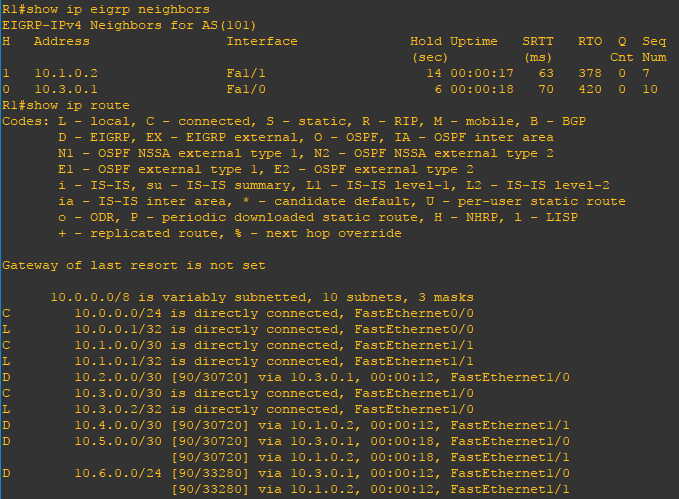Click route 10.0.0.0/24 connected entry
The height and width of the screenshot is (499, 679).
click(x=238, y=314)
